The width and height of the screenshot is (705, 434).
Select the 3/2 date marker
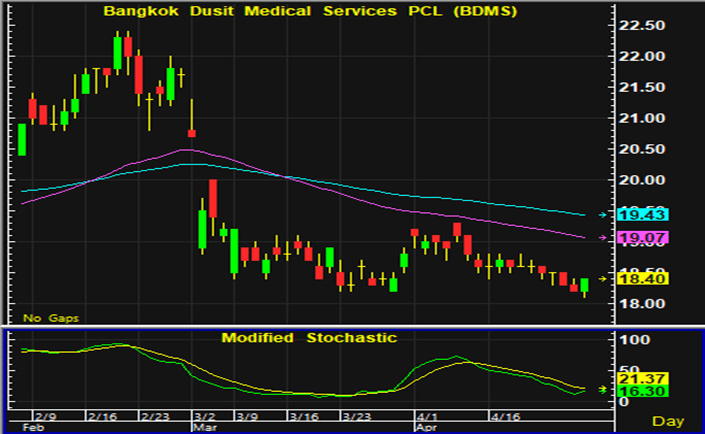205,416
